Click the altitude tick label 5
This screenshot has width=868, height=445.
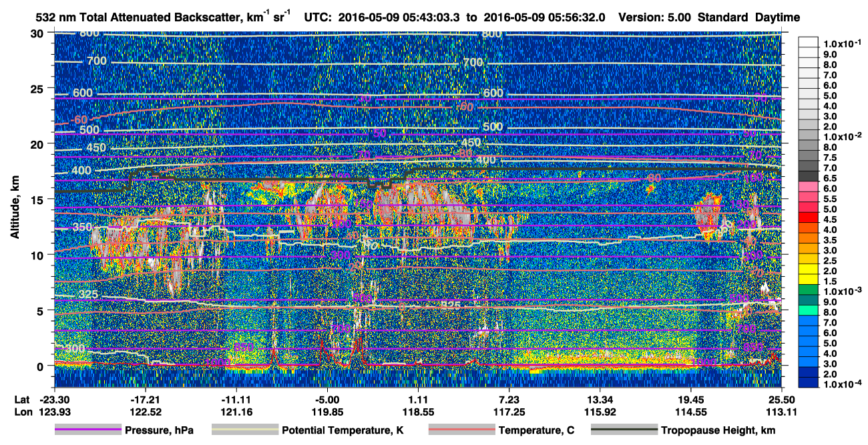[x=41, y=310]
